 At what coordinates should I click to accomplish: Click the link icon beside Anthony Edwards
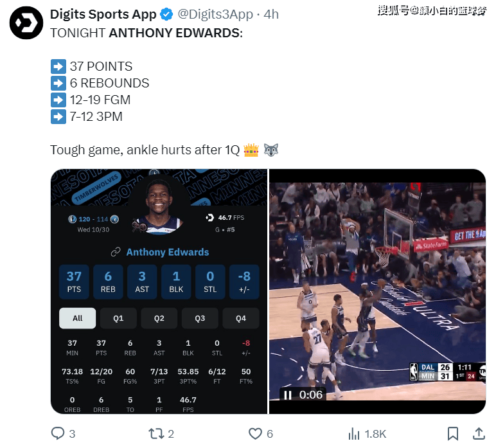116,252
